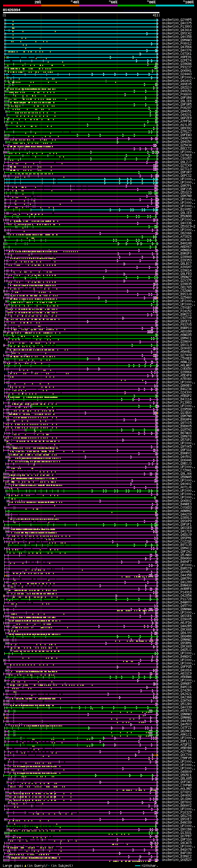Select hit label UniRef100_Q43414
The height and width of the screenshot is (868, 197).
tap(177, 30)
